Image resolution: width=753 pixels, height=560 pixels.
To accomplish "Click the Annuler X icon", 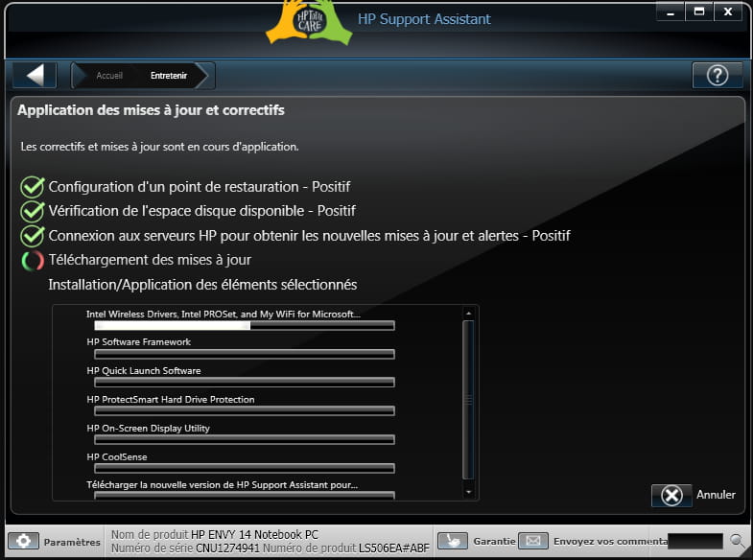I will click(671, 495).
